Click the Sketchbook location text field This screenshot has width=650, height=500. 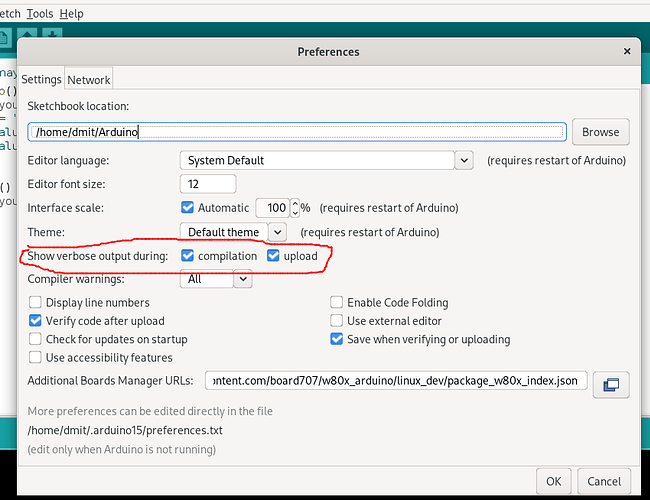(297, 132)
